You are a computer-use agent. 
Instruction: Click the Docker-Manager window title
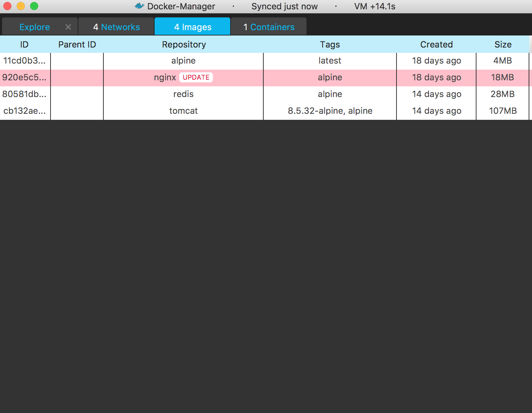click(181, 6)
